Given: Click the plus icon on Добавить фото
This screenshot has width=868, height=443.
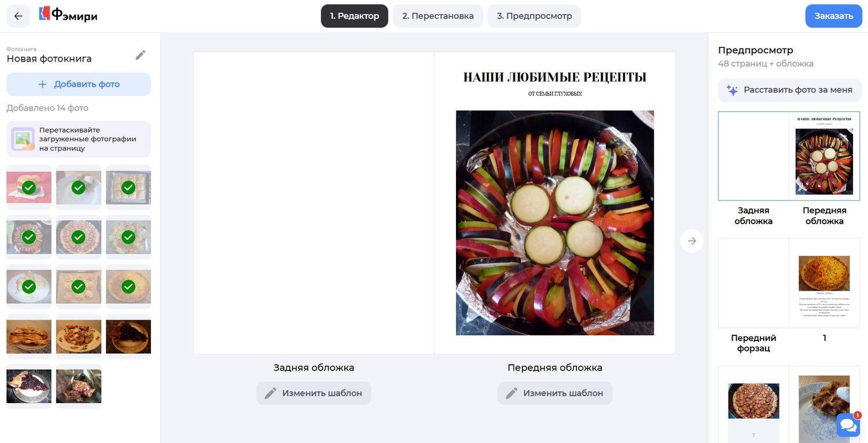Looking at the screenshot, I should 42,85.
